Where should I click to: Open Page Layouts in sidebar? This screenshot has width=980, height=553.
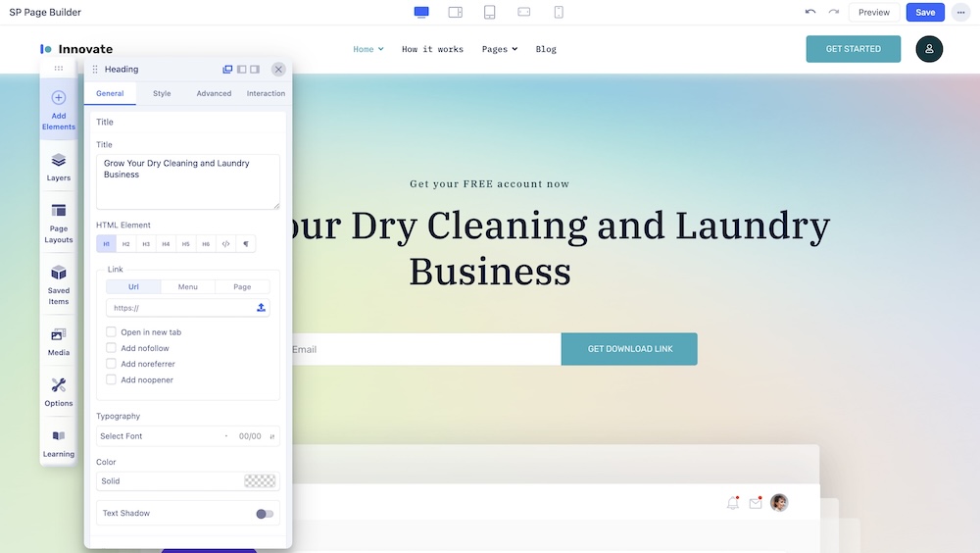click(59, 223)
